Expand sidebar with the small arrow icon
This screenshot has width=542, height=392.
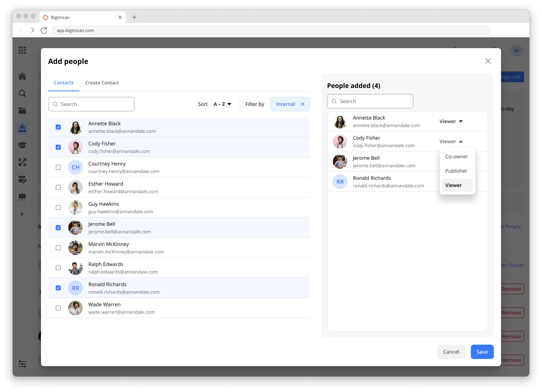click(x=22, y=214)
